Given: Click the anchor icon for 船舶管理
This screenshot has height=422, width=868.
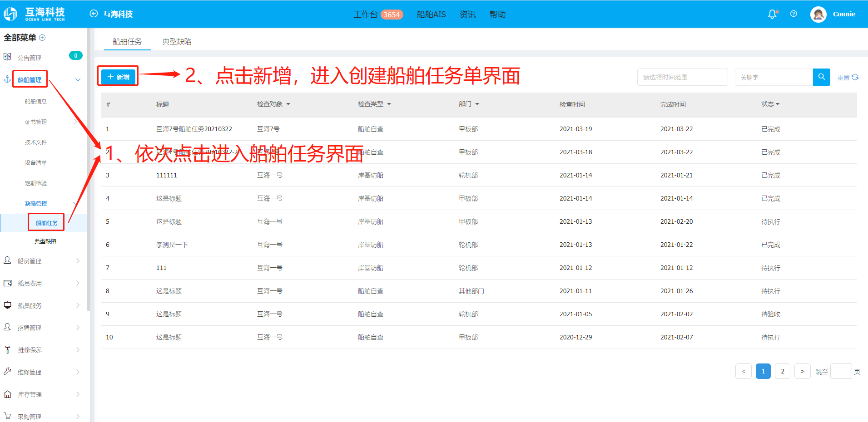Looking at the screenshot, I should click(7, 79).
